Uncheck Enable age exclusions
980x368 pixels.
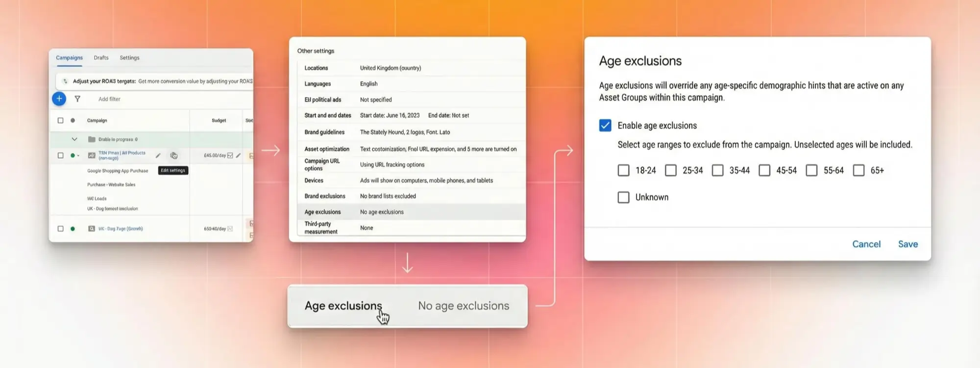[605, 126]
